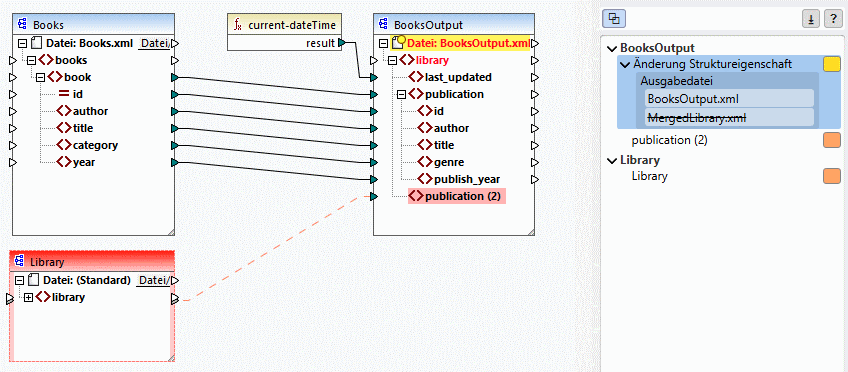848x372 pixels.
Task: Collapse the Änderung Struktureigenschaft entry
Action: click(x=625, y=64)
